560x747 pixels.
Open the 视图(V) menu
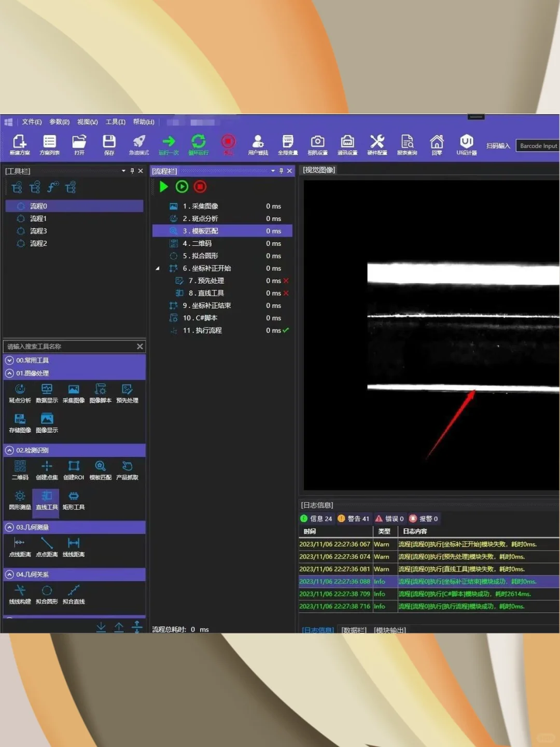click(x=87, y=122)
